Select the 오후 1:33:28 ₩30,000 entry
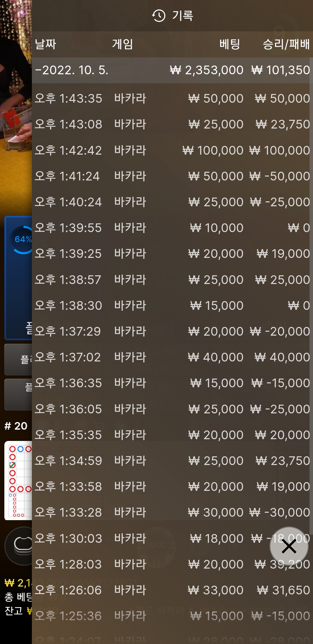The image size is (313, 644). (172, 512)
